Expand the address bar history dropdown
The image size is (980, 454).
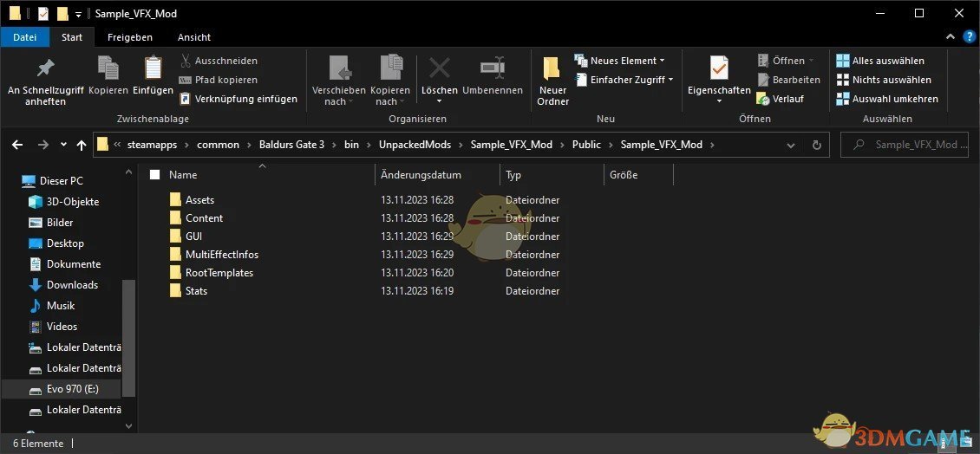click(x=791, y=145)
